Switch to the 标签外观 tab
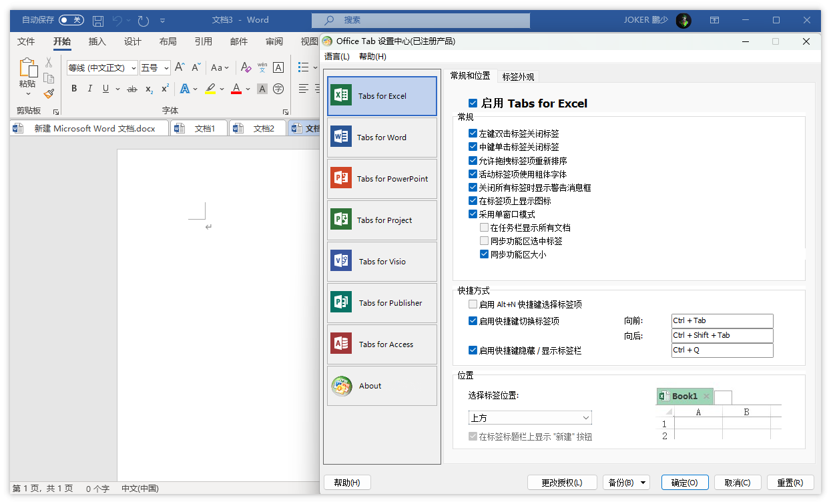 (x=518, y=77)
